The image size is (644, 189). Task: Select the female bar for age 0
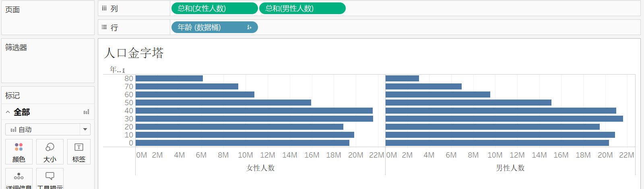[x=242, y=143]
